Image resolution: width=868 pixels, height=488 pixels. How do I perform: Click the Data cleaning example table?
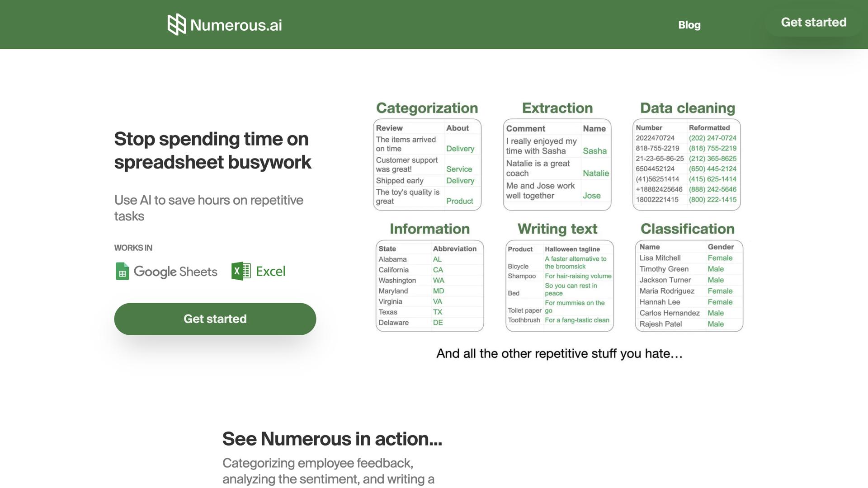point(686,165)
